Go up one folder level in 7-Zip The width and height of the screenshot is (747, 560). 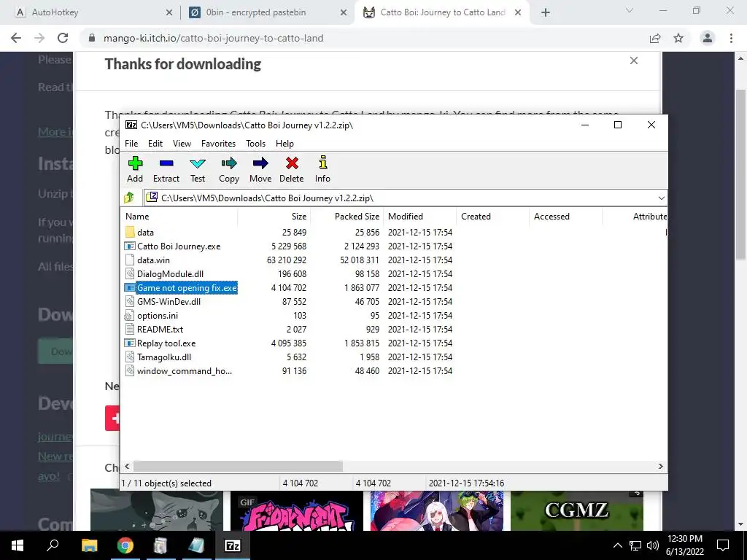[x=129, y=198]
